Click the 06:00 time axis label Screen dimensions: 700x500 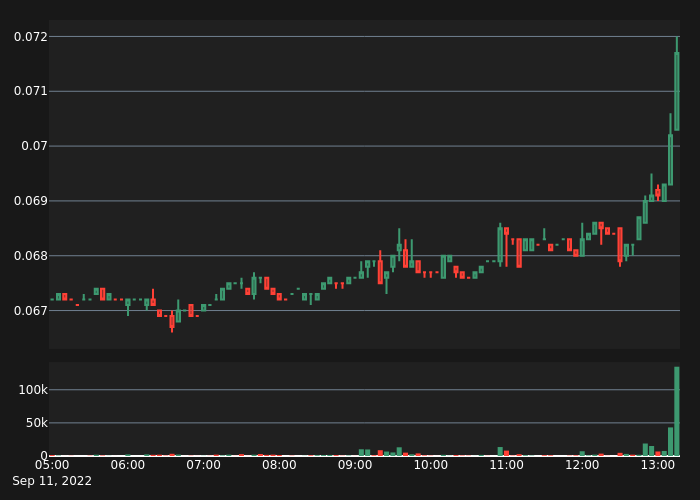pyautogui.click(x=128, y=465)
